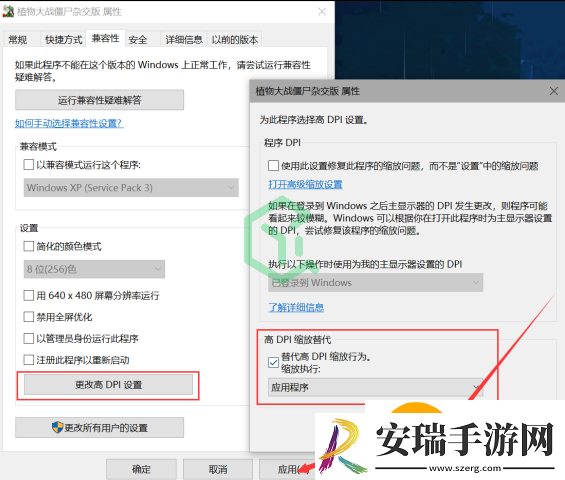The height and width of the screenshot is (480, 565).
Task: Toggle 注册此程序以重新启动 checkbox
Action: (x=29, y=360)
